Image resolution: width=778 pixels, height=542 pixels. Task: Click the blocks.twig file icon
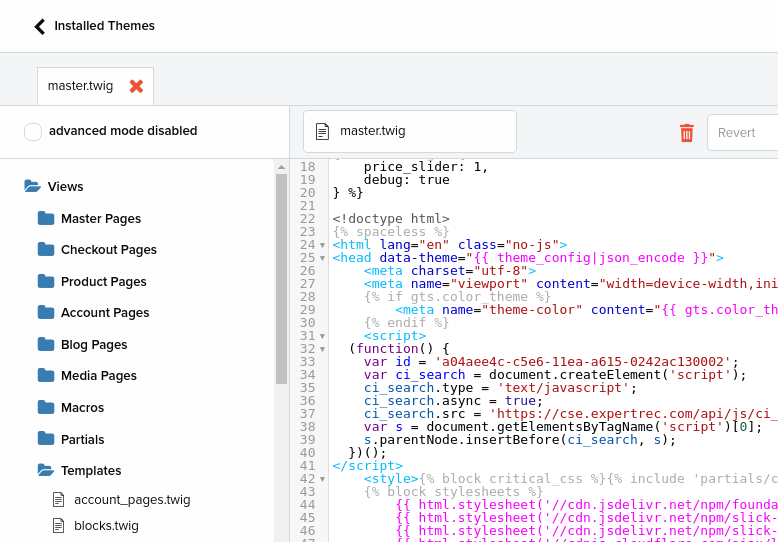[x=59, y=525]
